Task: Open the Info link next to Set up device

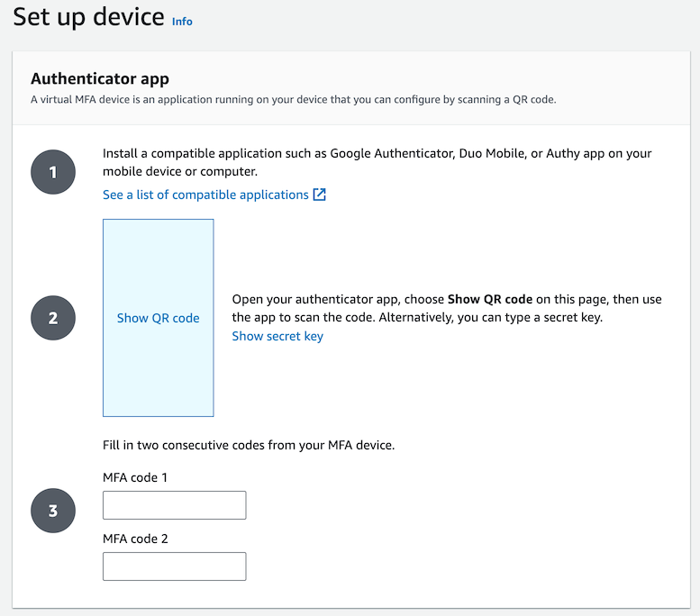Action: [x=182, y=21]
